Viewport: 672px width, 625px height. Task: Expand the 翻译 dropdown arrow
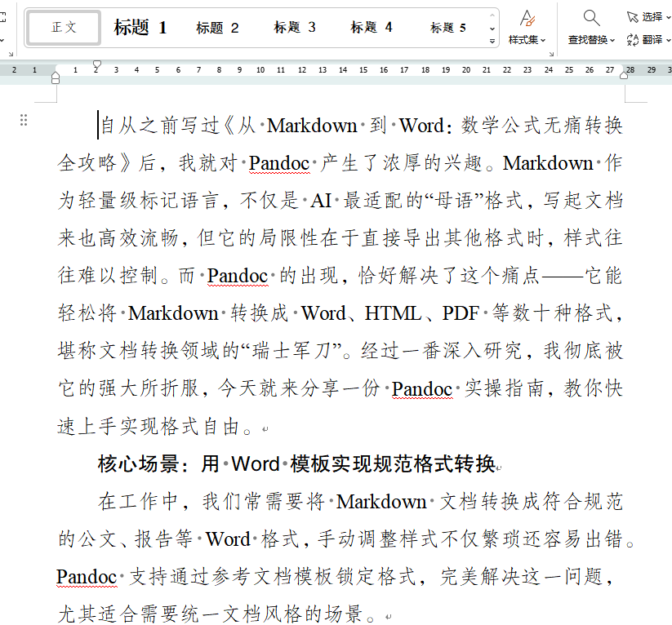coord(668,41)
